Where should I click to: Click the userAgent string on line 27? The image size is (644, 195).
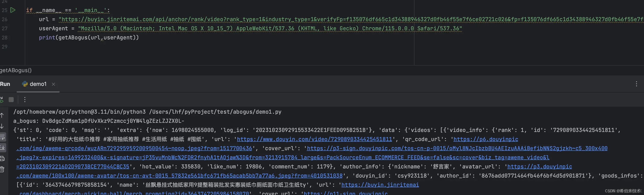pyautogui.click(x=270, y=29)
